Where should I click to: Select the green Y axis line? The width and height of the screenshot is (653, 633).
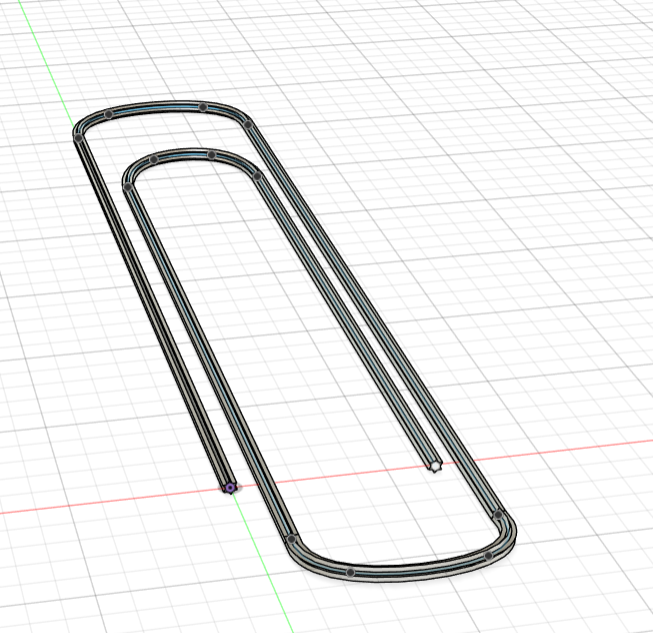(50, 60)
